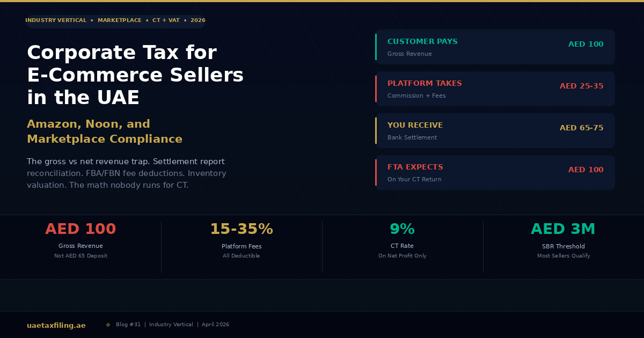Click the red accent bar on PLATFORM TAKES
The height and width of the screenshot is (338, 644).
pyautogui.click(x=376, y=89)
